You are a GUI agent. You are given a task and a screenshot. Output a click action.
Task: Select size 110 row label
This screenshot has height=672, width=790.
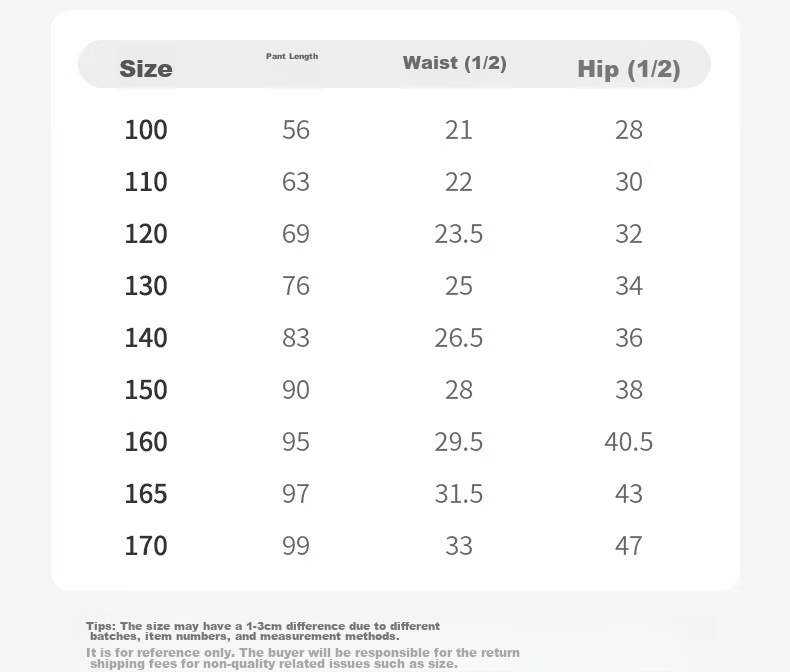tap(146, 182)
